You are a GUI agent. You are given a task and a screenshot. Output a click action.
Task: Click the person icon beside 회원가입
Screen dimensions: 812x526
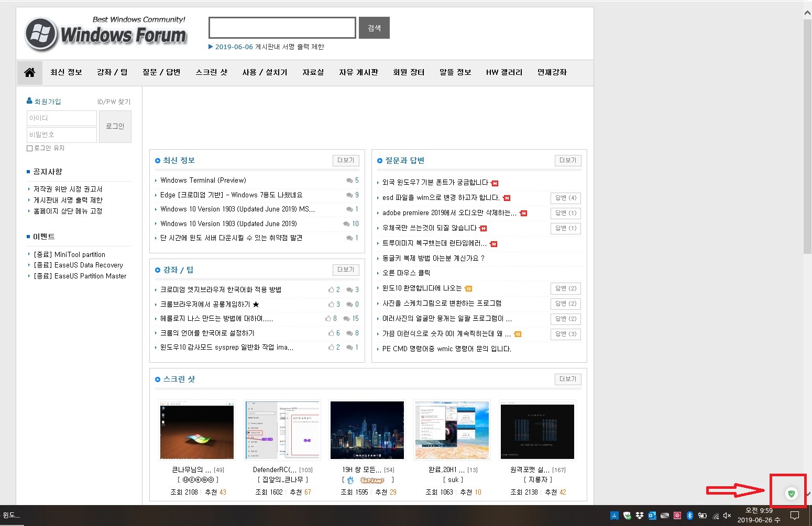coord(29,101)
